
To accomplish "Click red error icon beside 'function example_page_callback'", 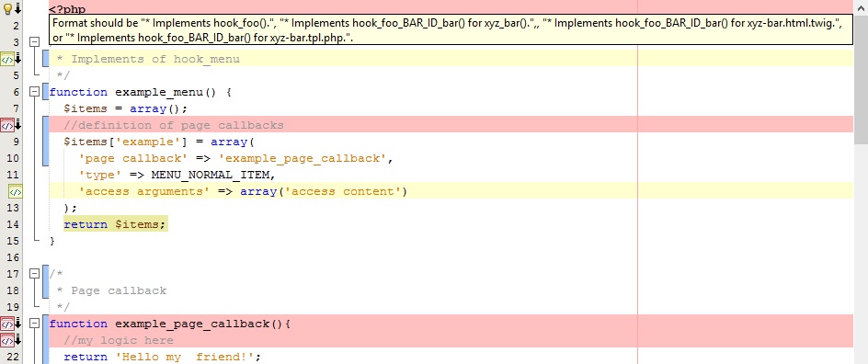I will (x=7, y=324).
